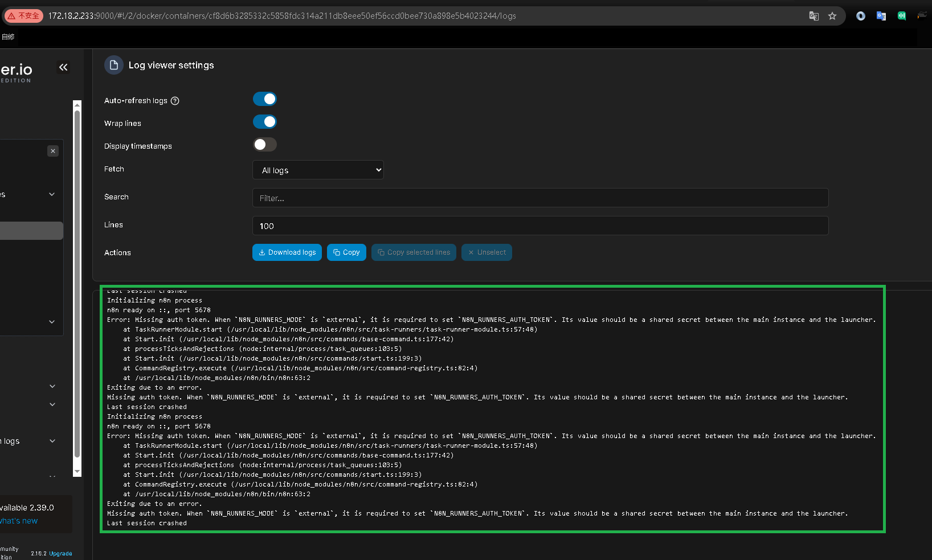Click the translate page icon in address bar

pos(814,16)
